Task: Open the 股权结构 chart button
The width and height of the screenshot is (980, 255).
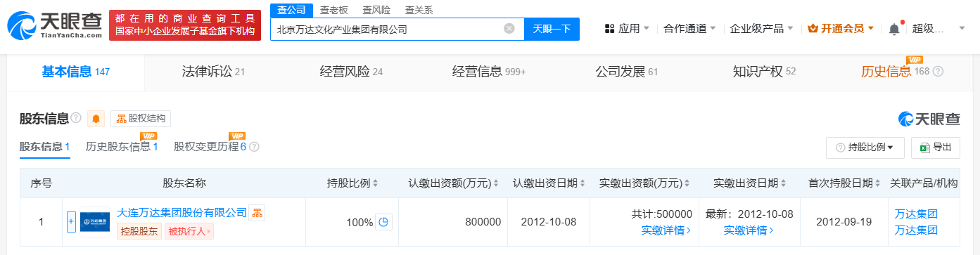Action: [x=141, y=119]
